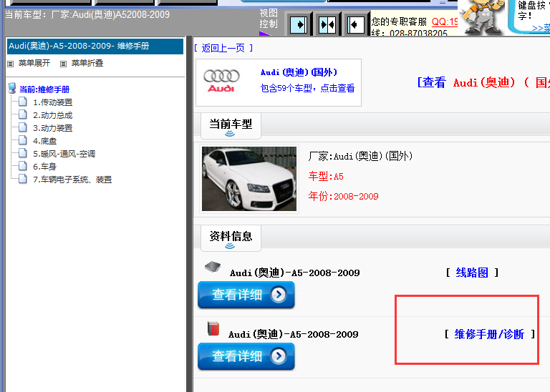550x392 pixels.
Task: Click the page icon for 4.底盘
Action: pos(23,140)
